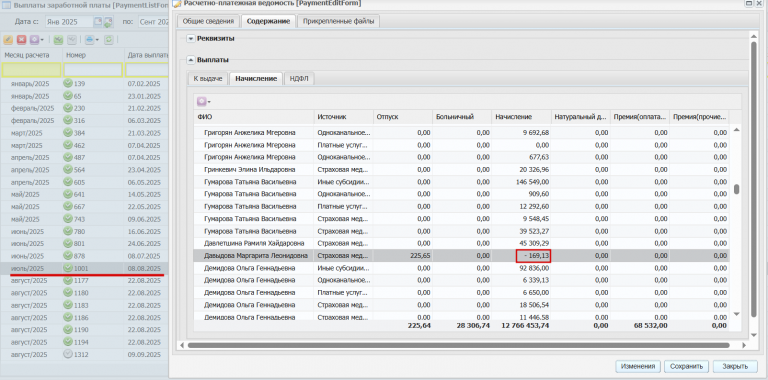Click grid scrollbar down arrow
The image size is (768, 380).
coord(736,313)
